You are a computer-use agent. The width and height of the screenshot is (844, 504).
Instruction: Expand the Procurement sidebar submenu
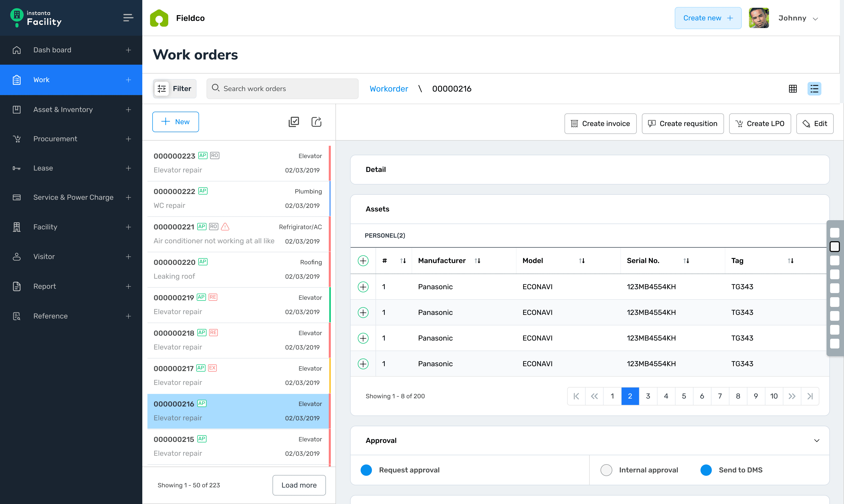pos(128,139)
